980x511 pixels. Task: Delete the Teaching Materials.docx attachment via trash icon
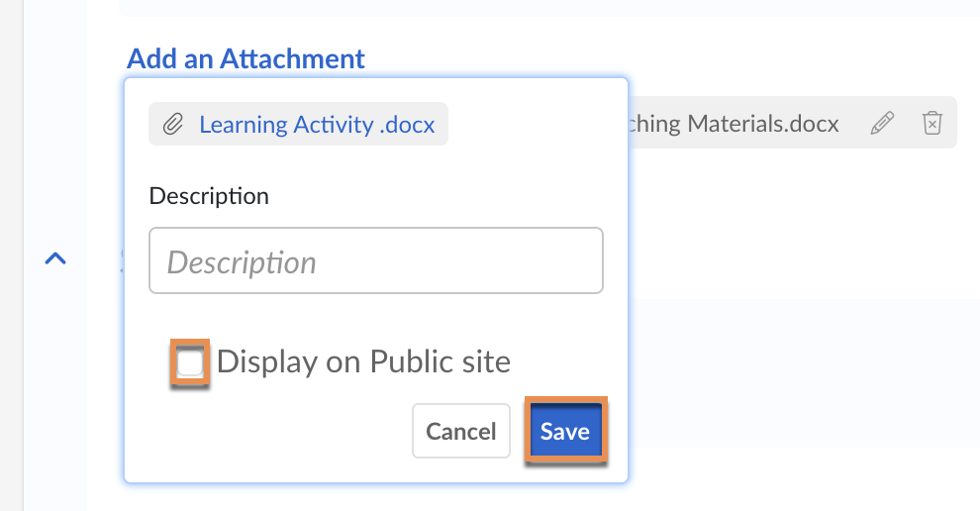click(931, 123)
